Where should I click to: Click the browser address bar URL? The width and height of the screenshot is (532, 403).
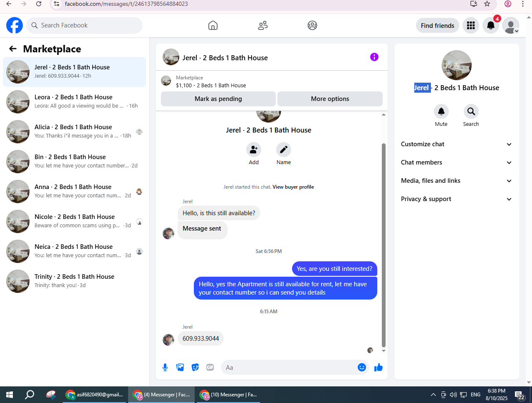[x=126, y=4]
